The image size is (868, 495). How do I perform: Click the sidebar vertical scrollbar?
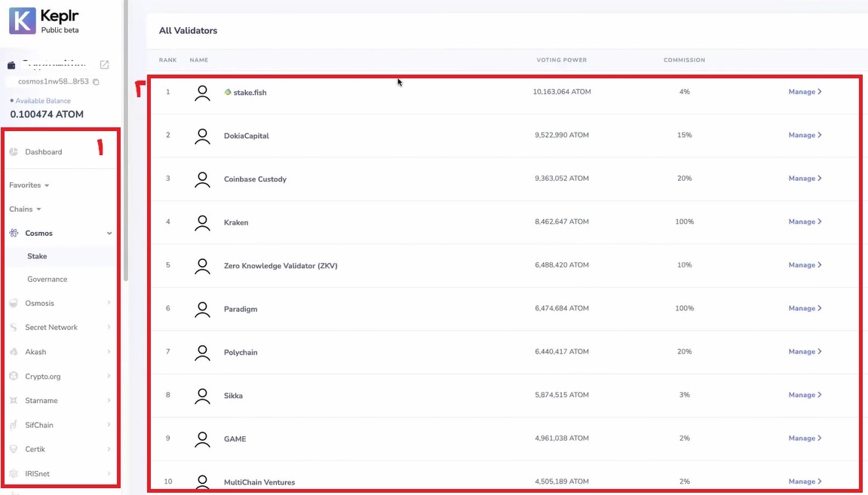tap(126, 141)
